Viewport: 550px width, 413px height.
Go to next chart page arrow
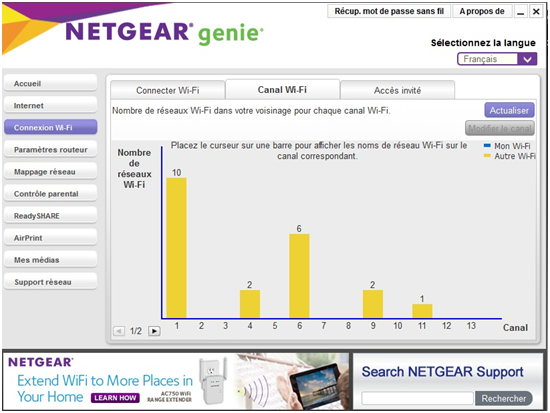click(154, 331)
